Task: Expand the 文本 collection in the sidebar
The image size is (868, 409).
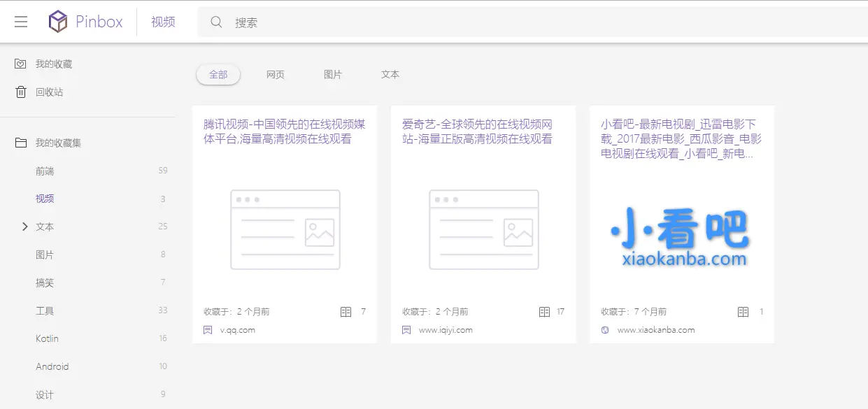Action: (25, 227)
